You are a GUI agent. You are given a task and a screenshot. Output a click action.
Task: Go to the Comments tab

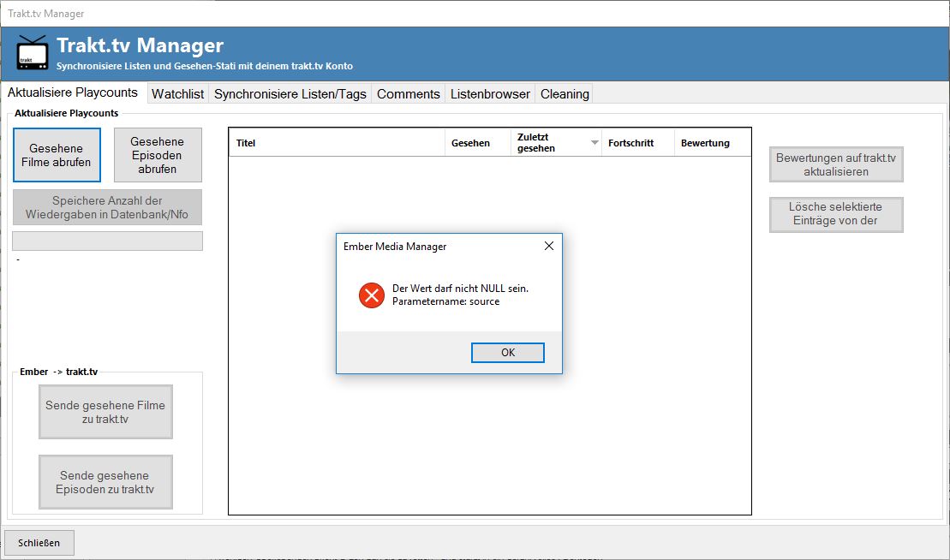[x=409, y=94]
